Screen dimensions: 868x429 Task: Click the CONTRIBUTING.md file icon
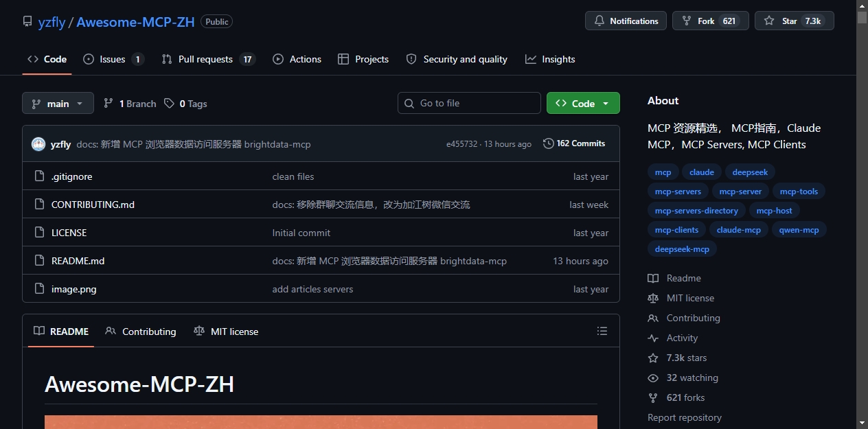39,205
